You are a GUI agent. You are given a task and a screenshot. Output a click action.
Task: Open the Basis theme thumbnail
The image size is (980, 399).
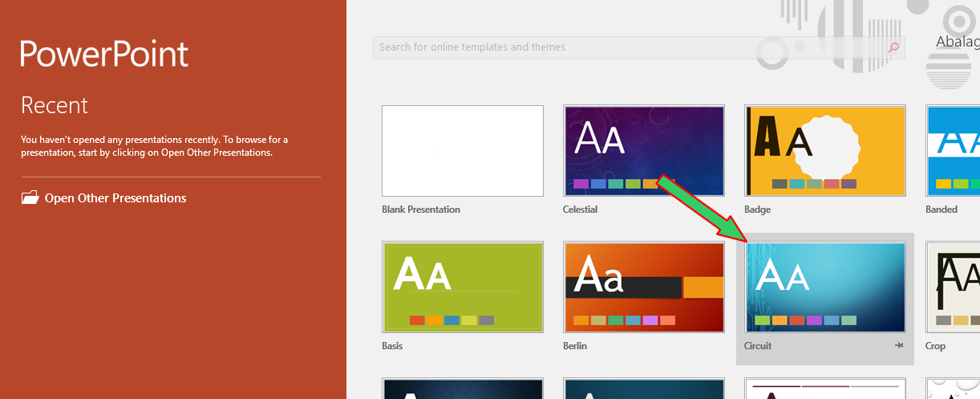point(463,287)
